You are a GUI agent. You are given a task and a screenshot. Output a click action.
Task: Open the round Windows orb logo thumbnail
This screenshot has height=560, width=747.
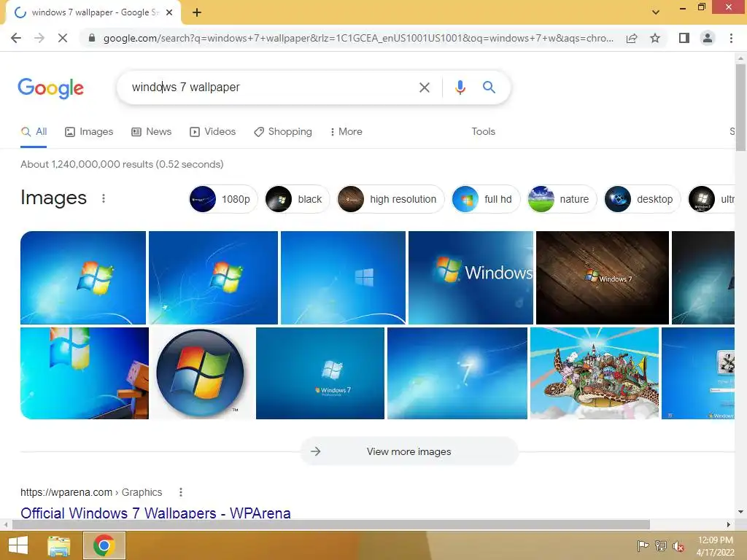202,373
